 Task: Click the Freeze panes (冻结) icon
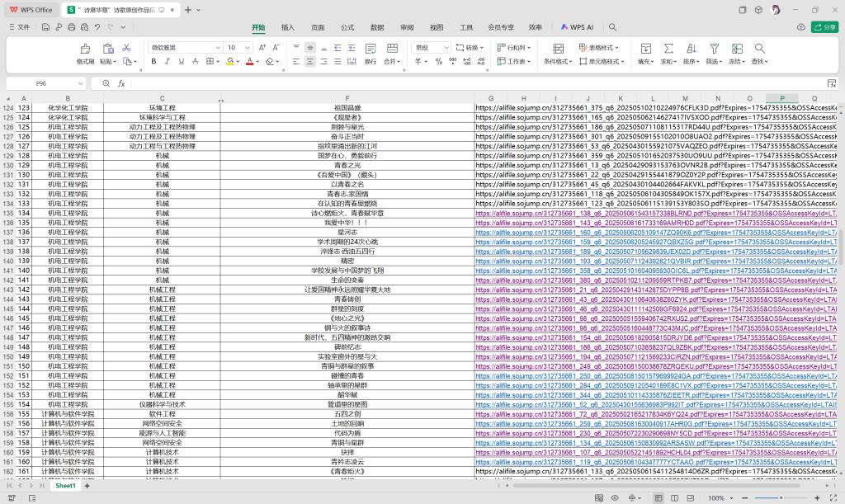point(736,49)
